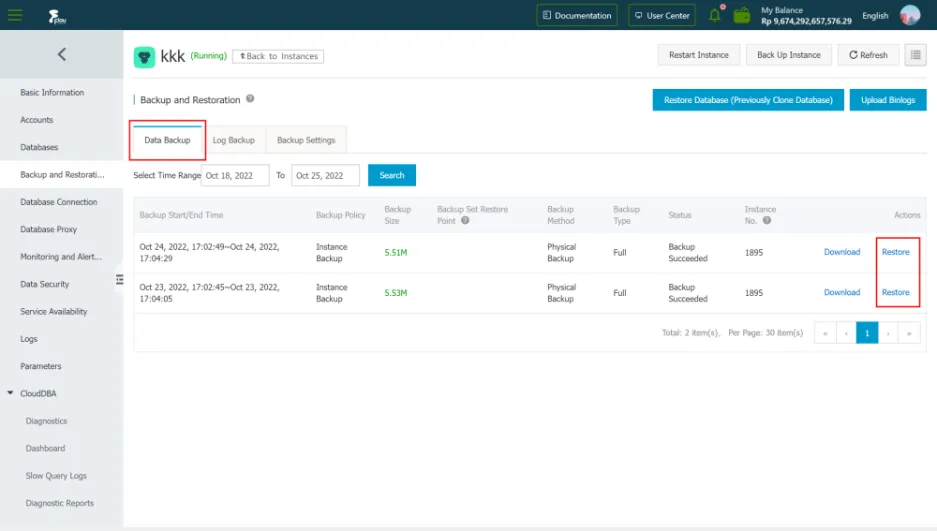This screenshot has width=937, height=531.
Task: Click the company logo in header
Action: [56, 16]
